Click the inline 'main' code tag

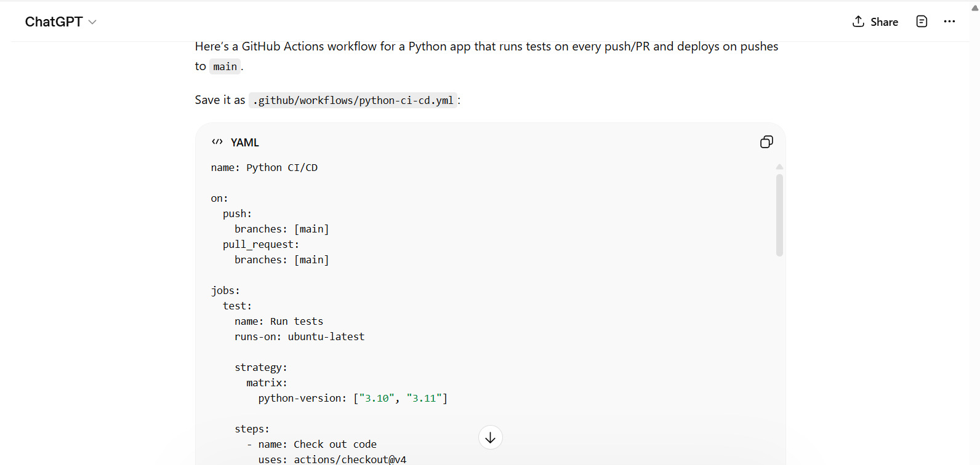225,66
